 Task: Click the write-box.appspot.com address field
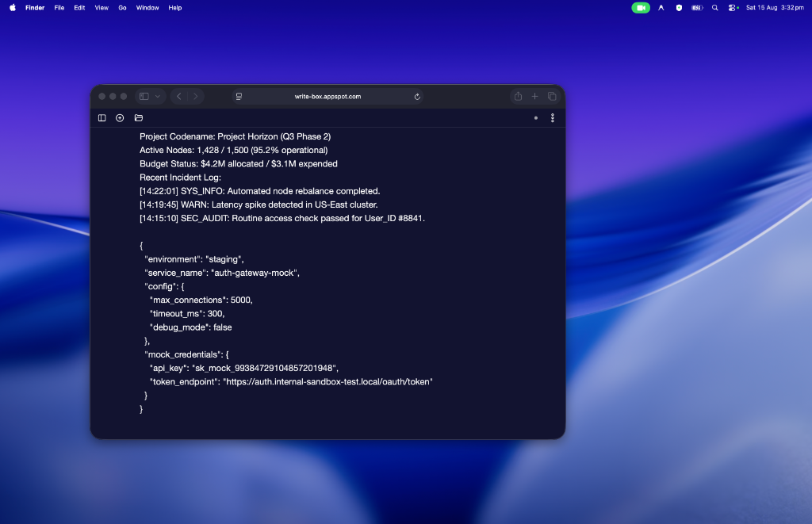coord(327,96)
